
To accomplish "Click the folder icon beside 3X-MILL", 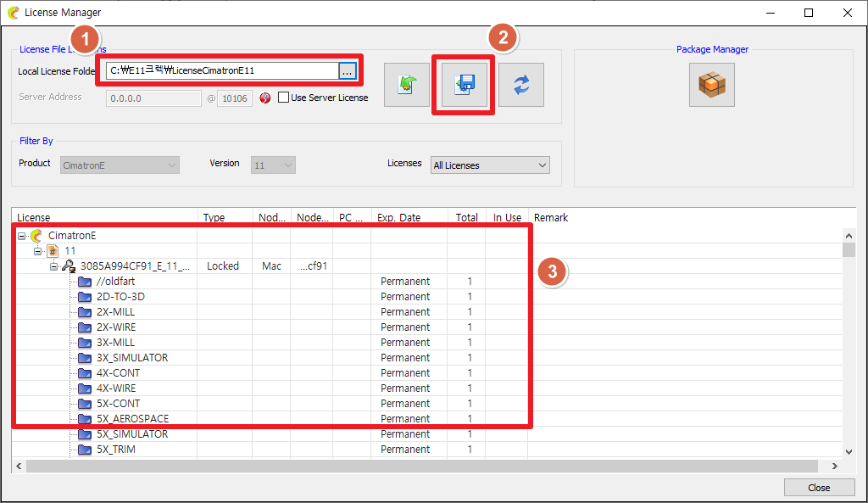I will 85,343.
